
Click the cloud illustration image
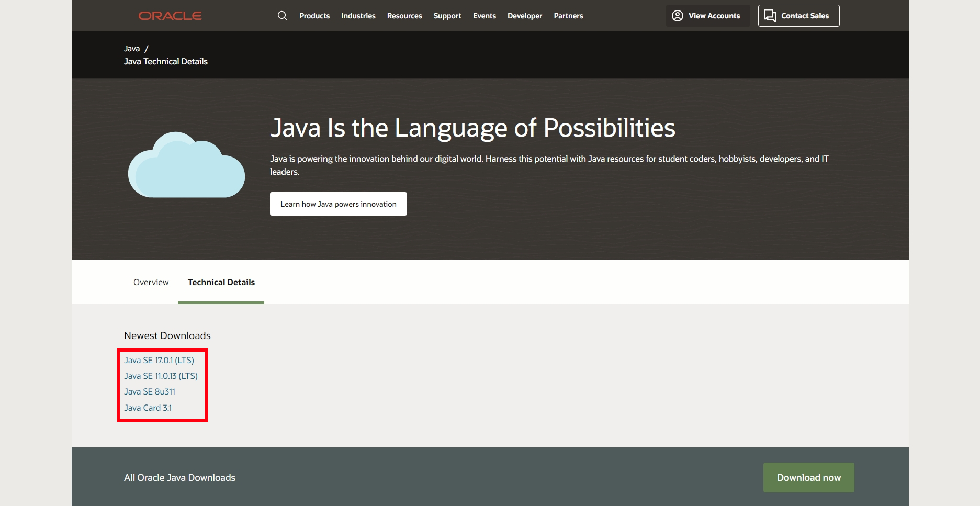pyautogui.click(x=186, y=164)
